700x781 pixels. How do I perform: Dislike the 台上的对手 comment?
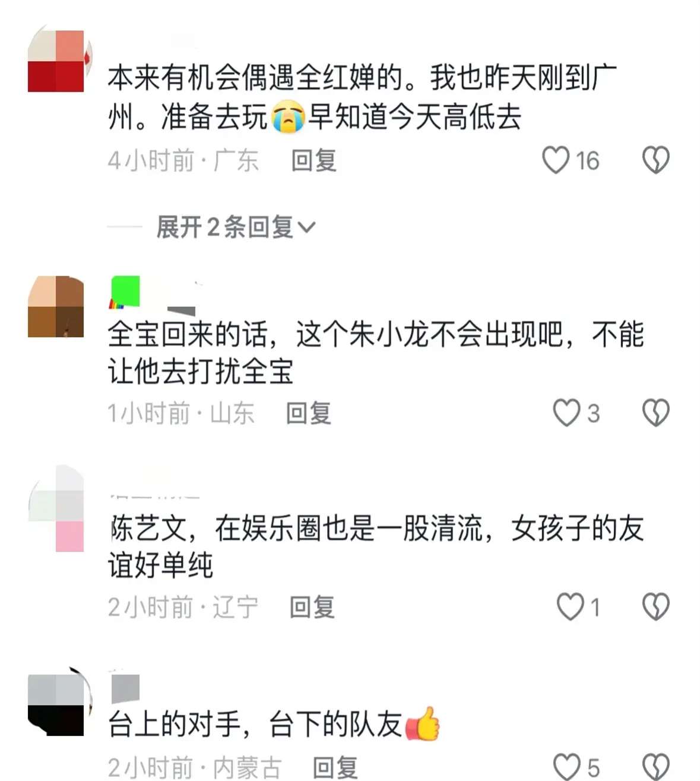pyautogui.click(x=656, y=767)
